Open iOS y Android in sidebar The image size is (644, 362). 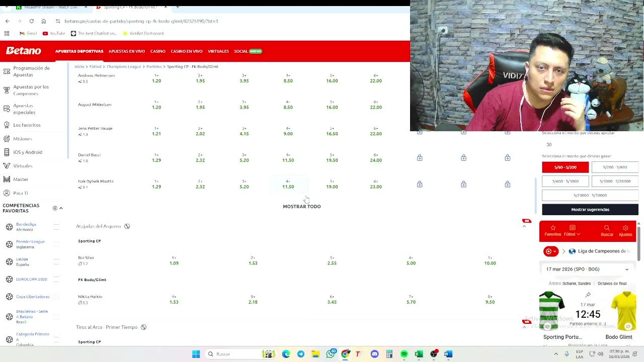28,152
